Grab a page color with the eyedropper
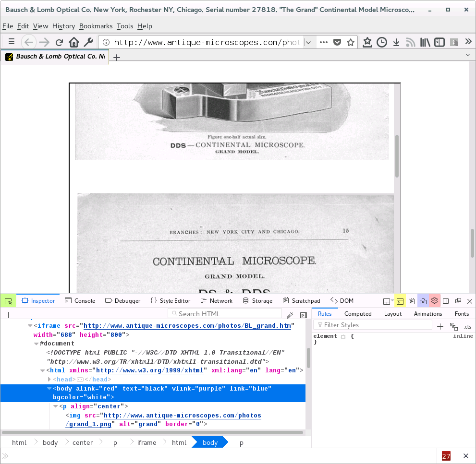 (290, 314)
